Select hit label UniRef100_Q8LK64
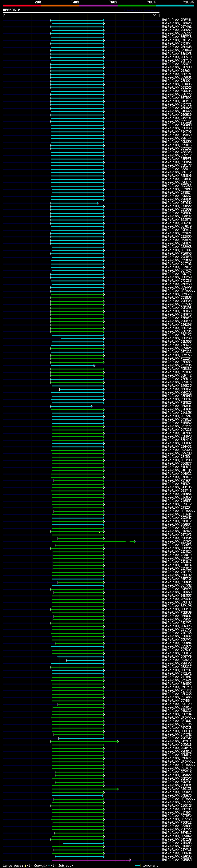The height and width of the screenshot is (868, 197). (x=177, y=81)
